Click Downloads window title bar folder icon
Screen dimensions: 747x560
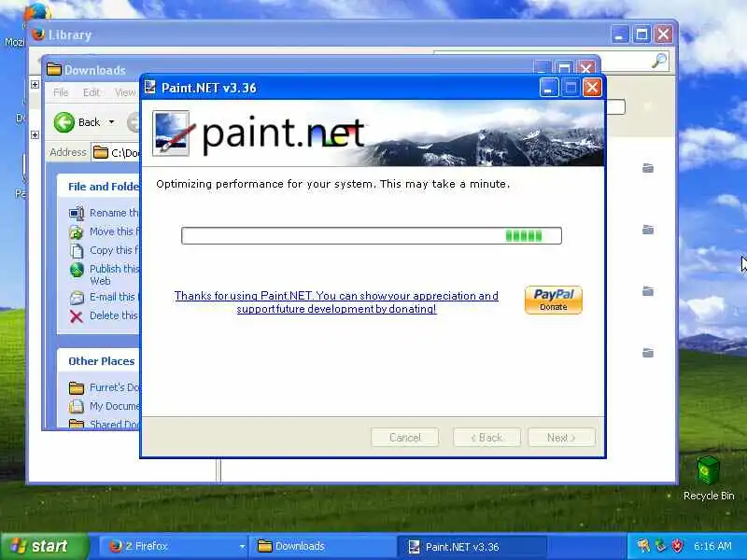pos(54,69)
